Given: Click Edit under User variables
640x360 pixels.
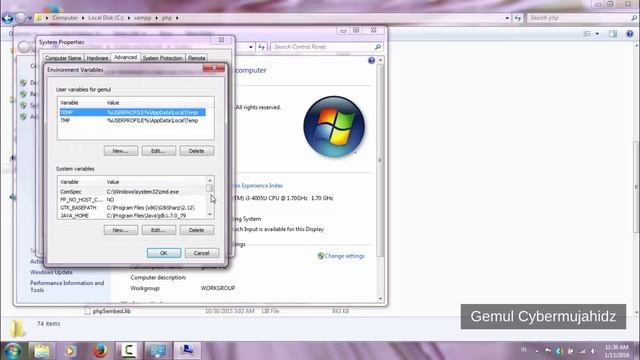Looking at the screenshot, I should coord(158,151).
